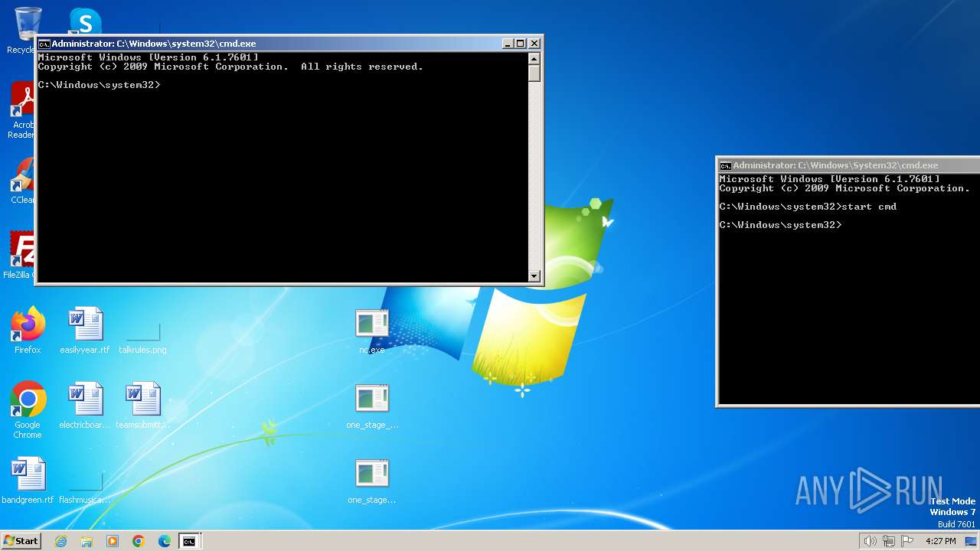Click prompt C:\Windows\system32> in front window
The image size is (980, 551).
pos(99,85)
